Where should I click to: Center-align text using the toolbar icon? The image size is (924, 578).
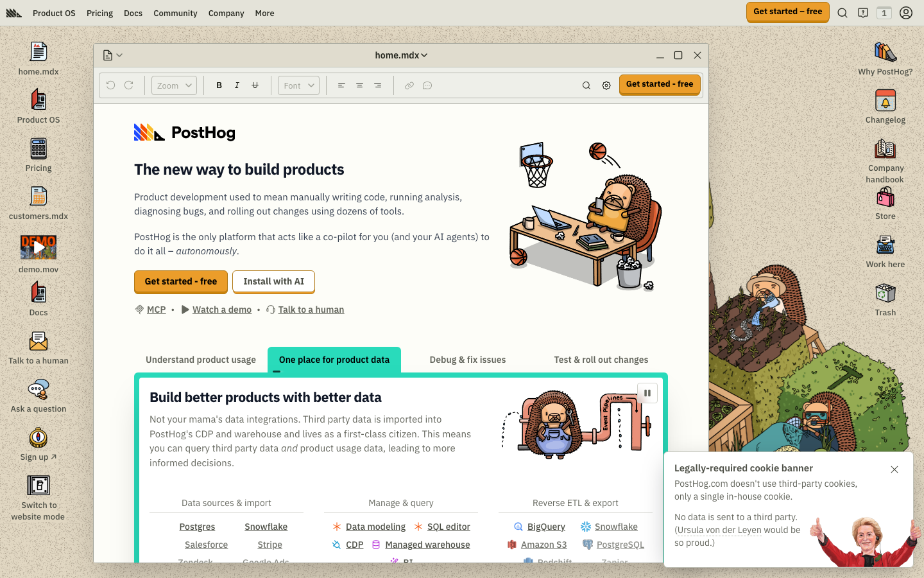359,85
